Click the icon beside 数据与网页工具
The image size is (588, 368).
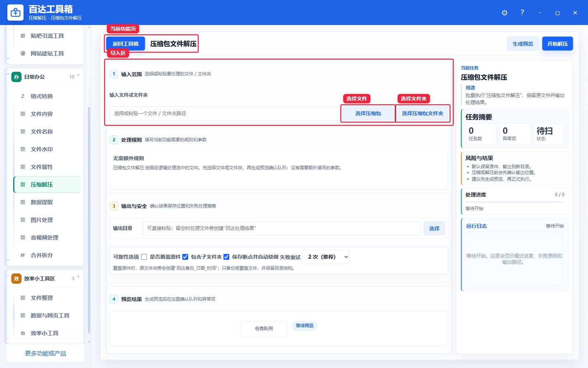point(23,315)
